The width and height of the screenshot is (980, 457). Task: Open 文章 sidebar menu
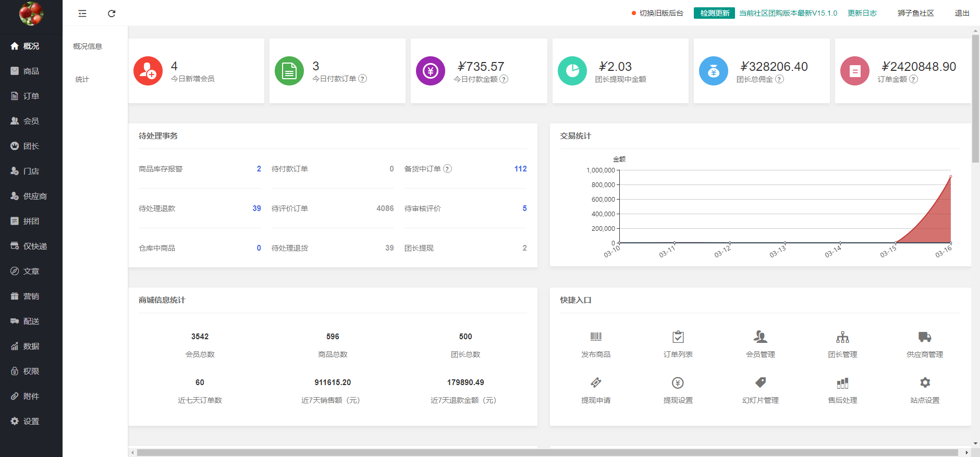tap(31, 271)
